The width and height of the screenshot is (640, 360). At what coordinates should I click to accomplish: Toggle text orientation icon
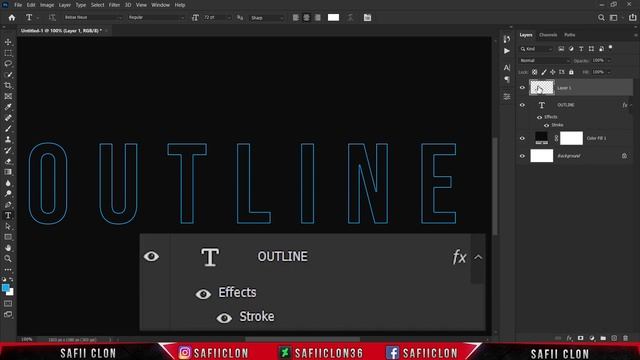coord(52,18)
